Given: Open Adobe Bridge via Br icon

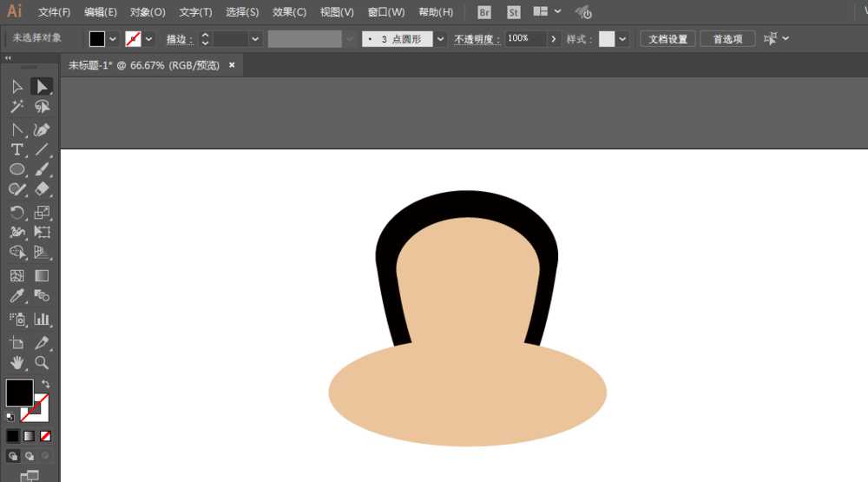Looking at the screenshot, I should 484,12.
